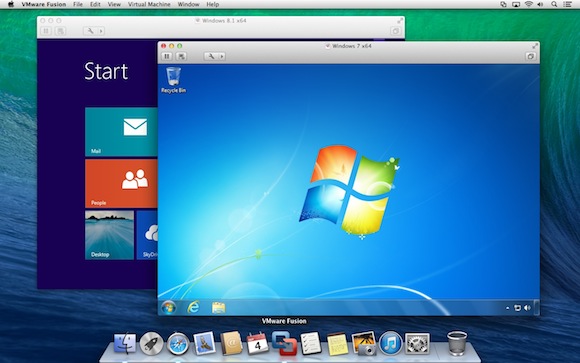
Task: Toggle full screen for Windows 7 window
Action: tap(535, 46)
